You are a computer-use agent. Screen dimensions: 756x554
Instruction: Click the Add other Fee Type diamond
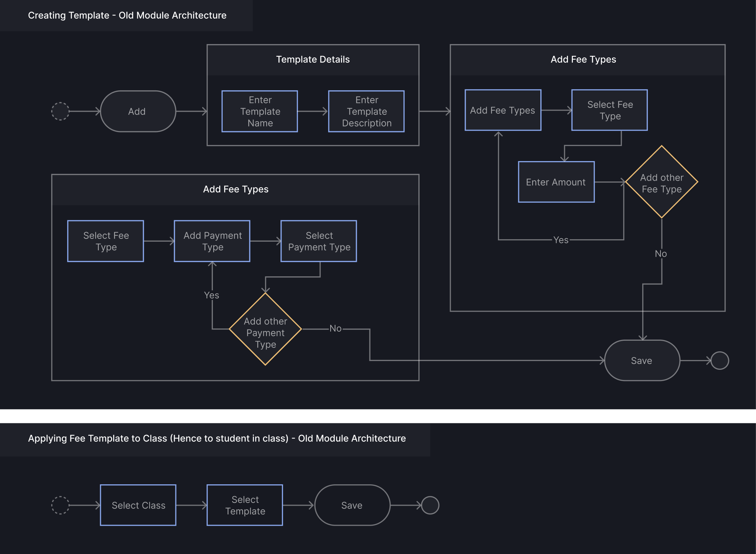tap(661, 182)
